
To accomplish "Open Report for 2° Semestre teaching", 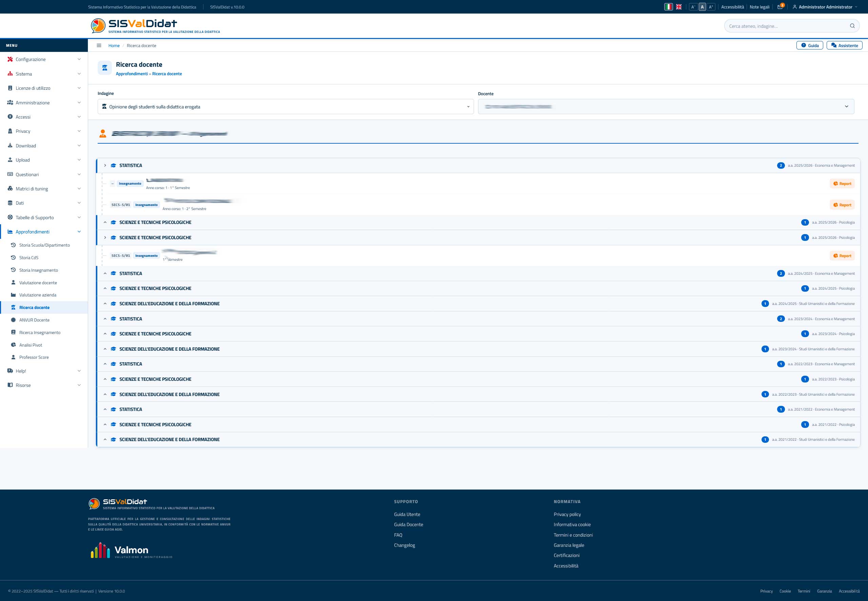I will 842,205.
